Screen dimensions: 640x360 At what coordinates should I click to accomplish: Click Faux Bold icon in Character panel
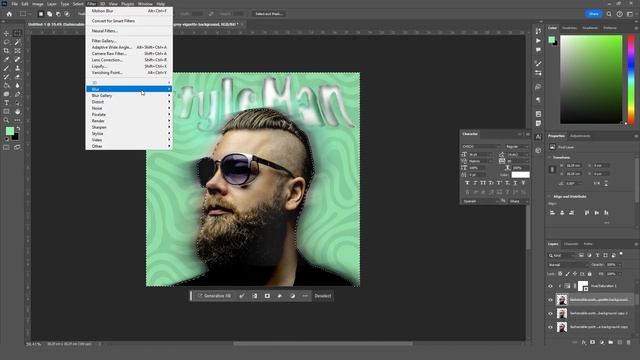click(467, 183)
